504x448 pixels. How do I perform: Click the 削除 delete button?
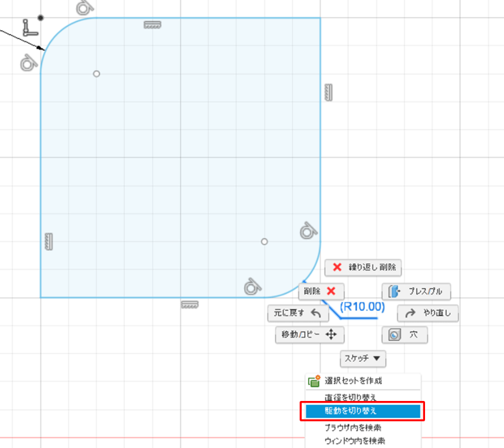tap(321, 291)
